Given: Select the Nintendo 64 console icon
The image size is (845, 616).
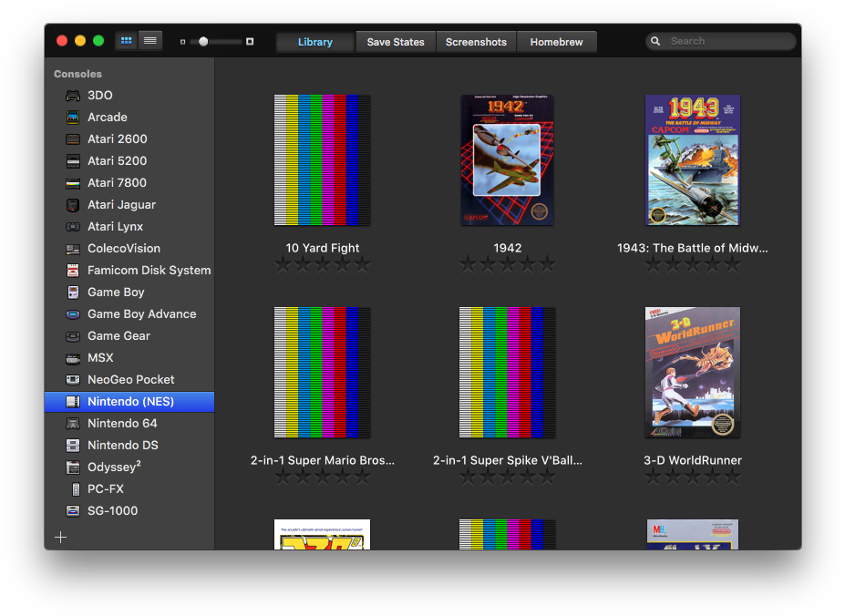Looking at the screenshot, I should click(73, 424).
